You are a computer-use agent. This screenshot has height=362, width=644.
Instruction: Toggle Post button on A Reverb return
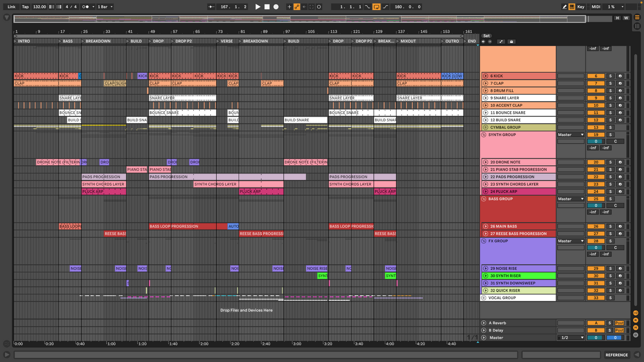pyautogui.click(x=619, y=323)
